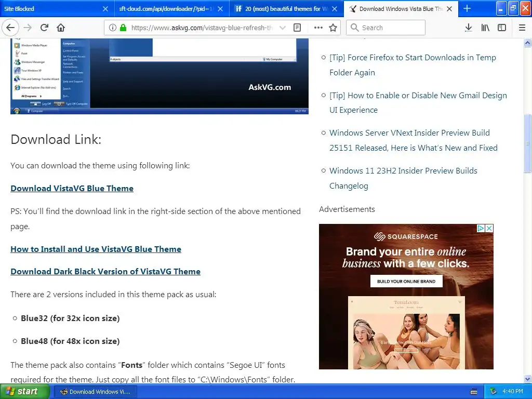Click the 4:40 PM system clock

pos(513,392)
